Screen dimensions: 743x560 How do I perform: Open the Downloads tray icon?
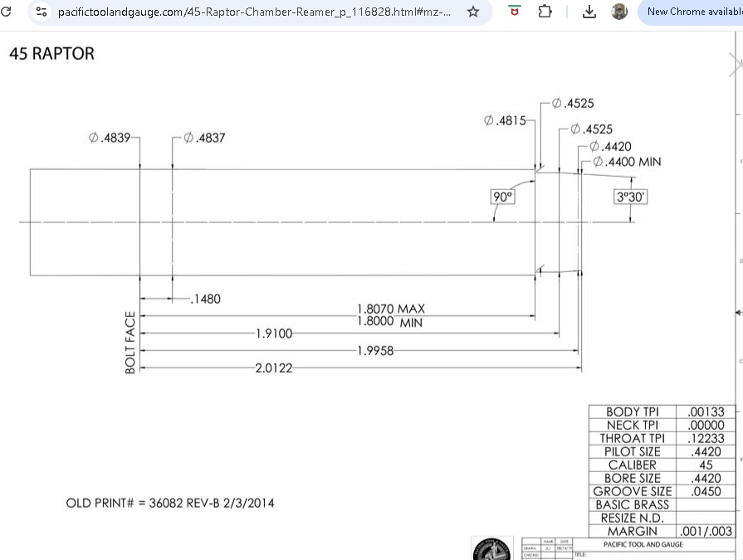point(589,12)
